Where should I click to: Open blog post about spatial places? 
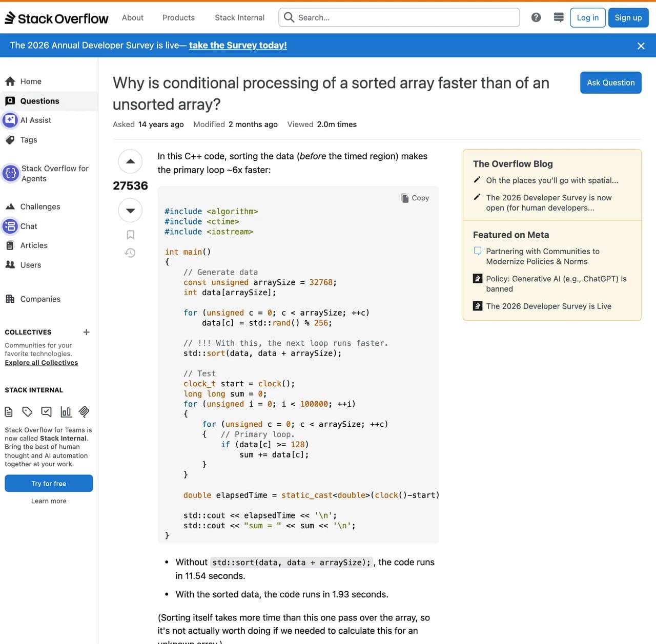(x=552, y=180)
